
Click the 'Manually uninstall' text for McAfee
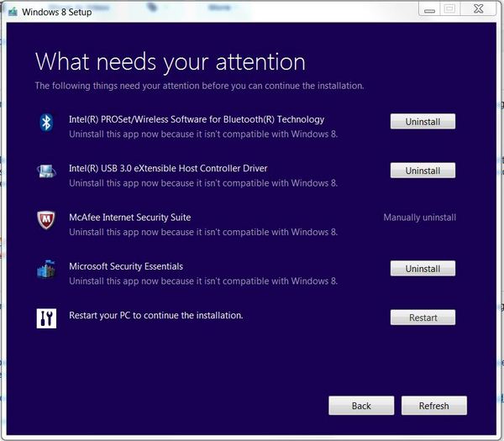[x=419, y=218]
